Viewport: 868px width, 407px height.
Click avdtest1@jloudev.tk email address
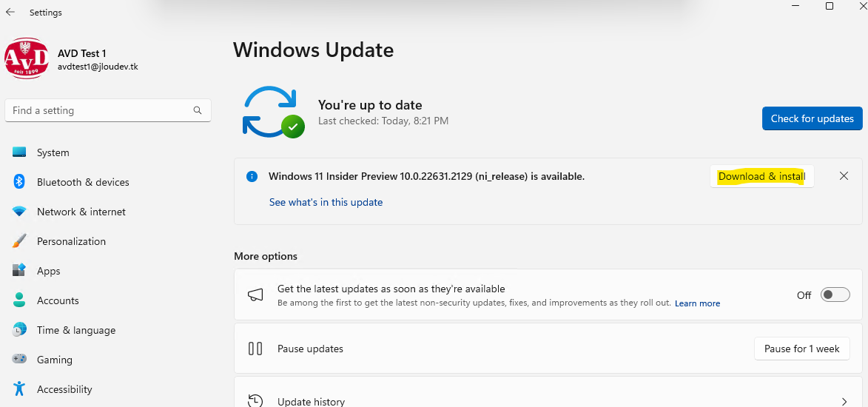[98, 67]
